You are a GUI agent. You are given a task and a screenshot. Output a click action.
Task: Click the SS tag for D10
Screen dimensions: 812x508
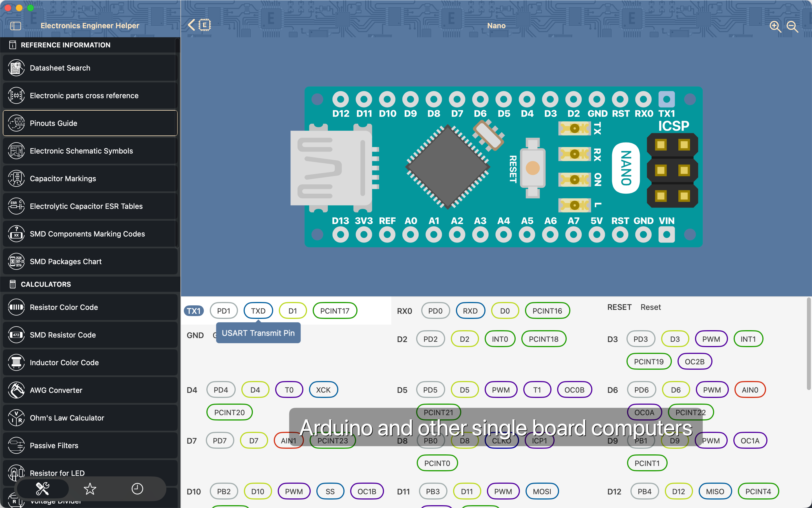[x=330, y=491]
